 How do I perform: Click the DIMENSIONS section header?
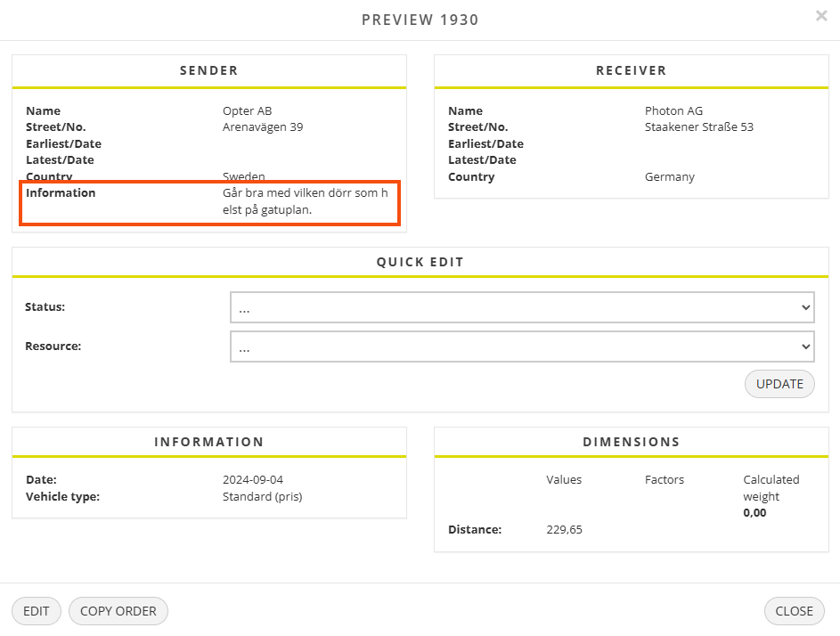coord(631,442)
